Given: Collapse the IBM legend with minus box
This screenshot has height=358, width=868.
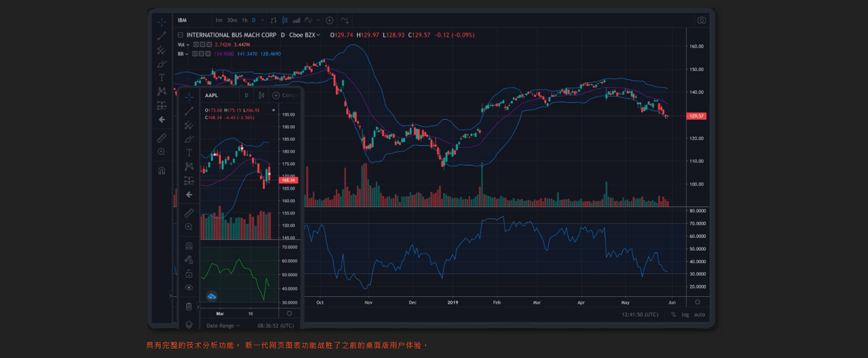Looking at the screenshot, I should (x=180, y=35).
